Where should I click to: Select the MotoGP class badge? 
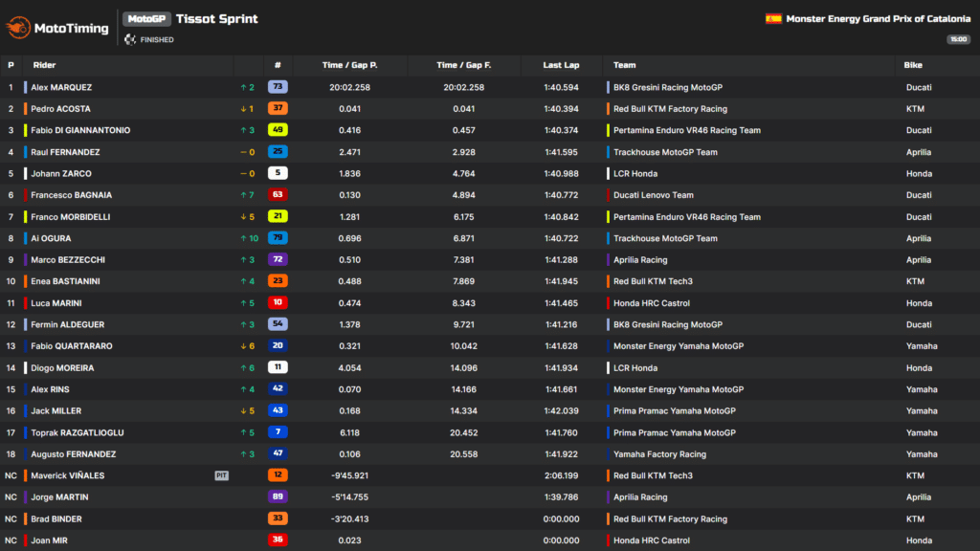[x=146, y=19]
